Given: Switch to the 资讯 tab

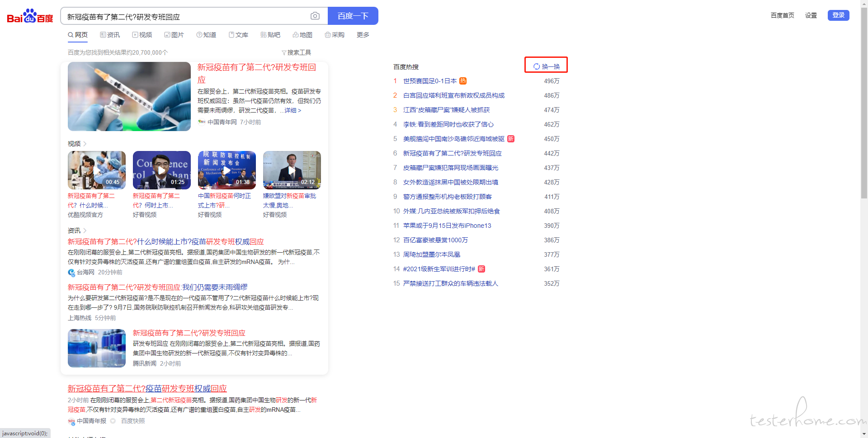Looking at the screenshot, I should [x=110, y=35].
